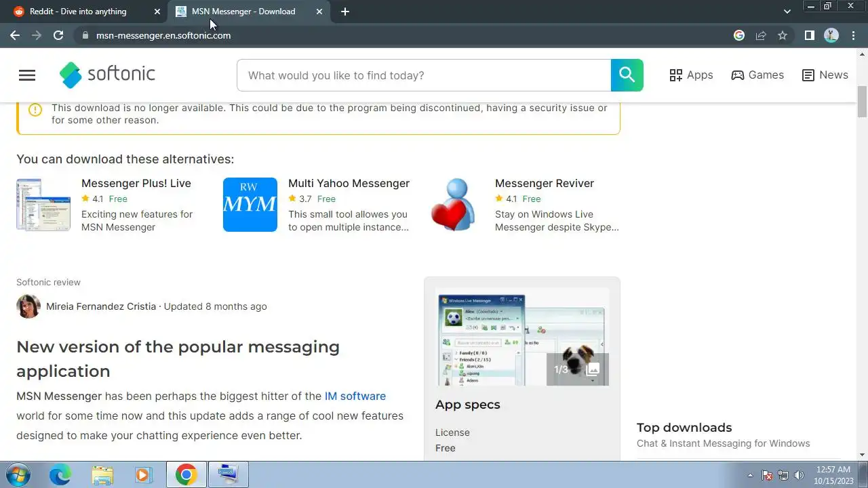Click the green search magnifier button
This screenshot has width=868, height=488.
627,75
